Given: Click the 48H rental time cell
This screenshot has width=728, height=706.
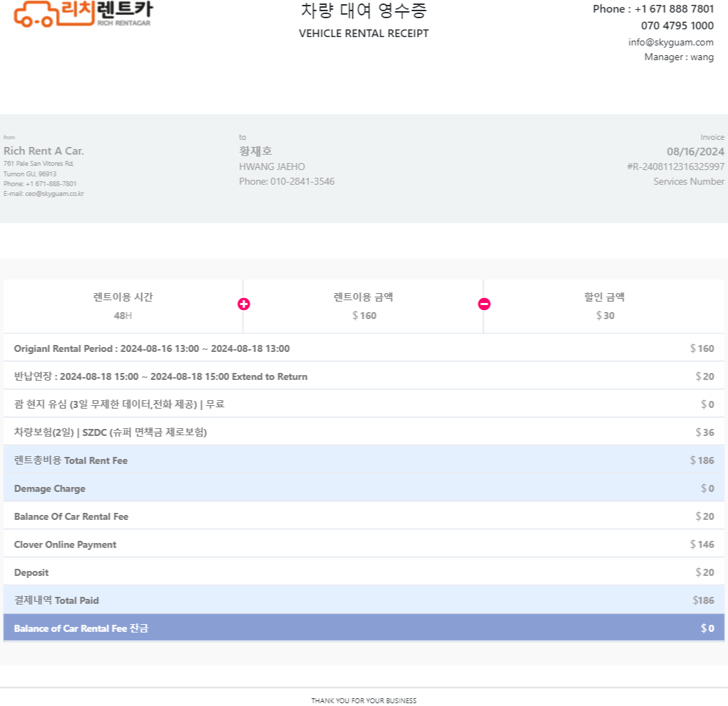Looking at the screenshot, I should pyautogui.click(x=123, y=306).
